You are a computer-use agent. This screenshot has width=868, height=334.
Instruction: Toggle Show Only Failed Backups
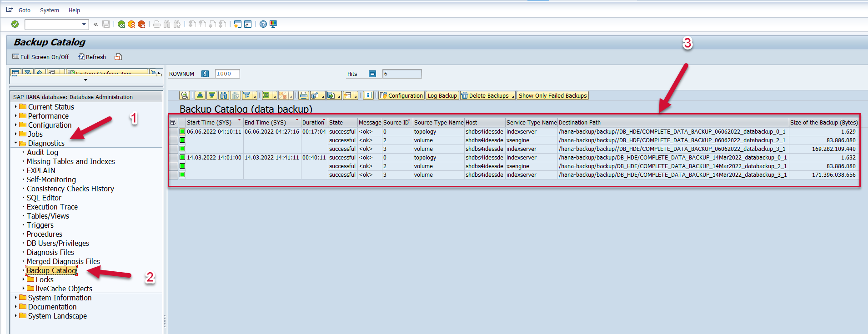[x=552, y=95]
